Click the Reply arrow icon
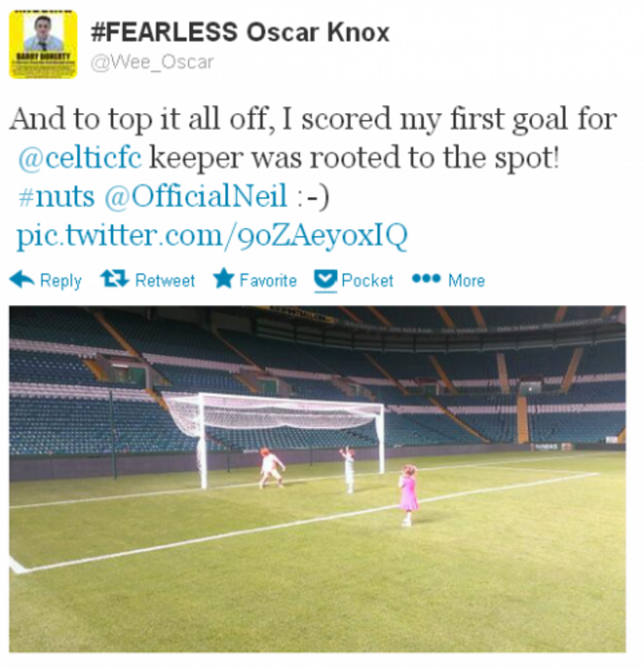Screen dimensions: 644x667 click(x=22, y=279)
